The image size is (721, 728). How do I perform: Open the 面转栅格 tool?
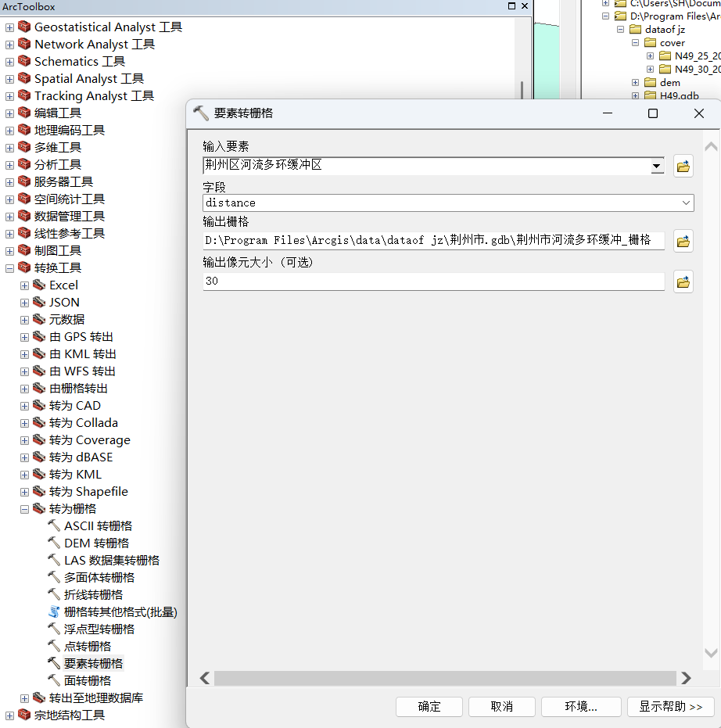88,680
